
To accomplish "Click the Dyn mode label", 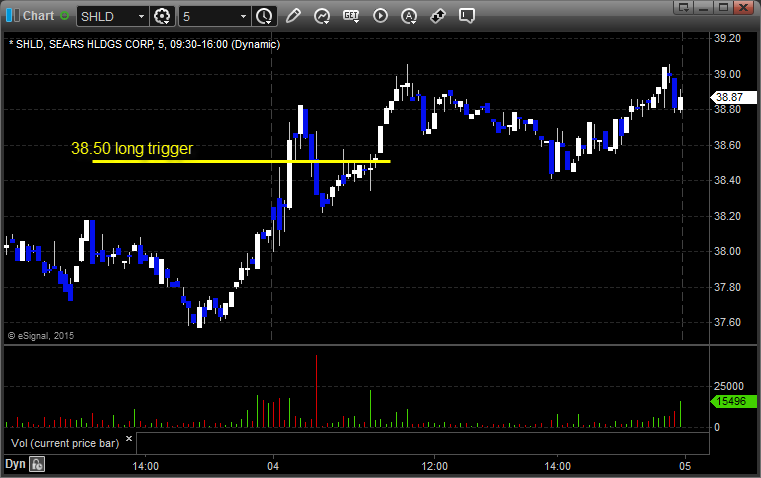I will [15, 464].
